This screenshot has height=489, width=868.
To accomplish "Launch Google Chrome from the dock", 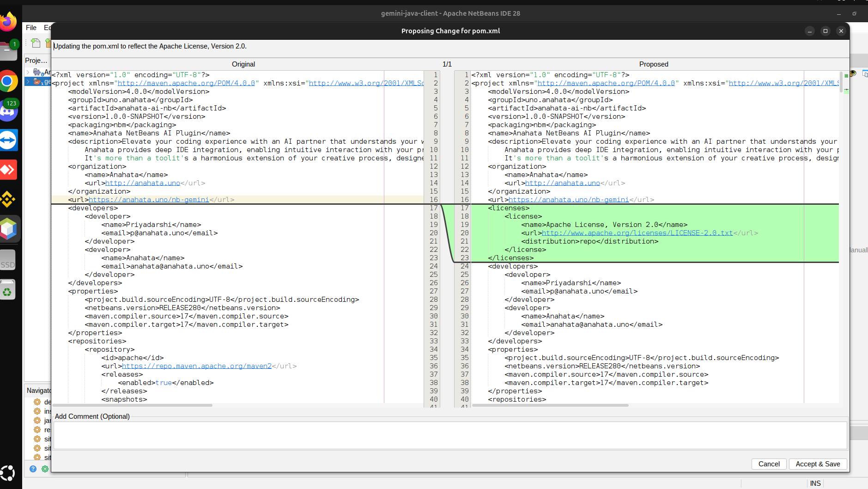I will pyautogui.click(x=8, y=82).
